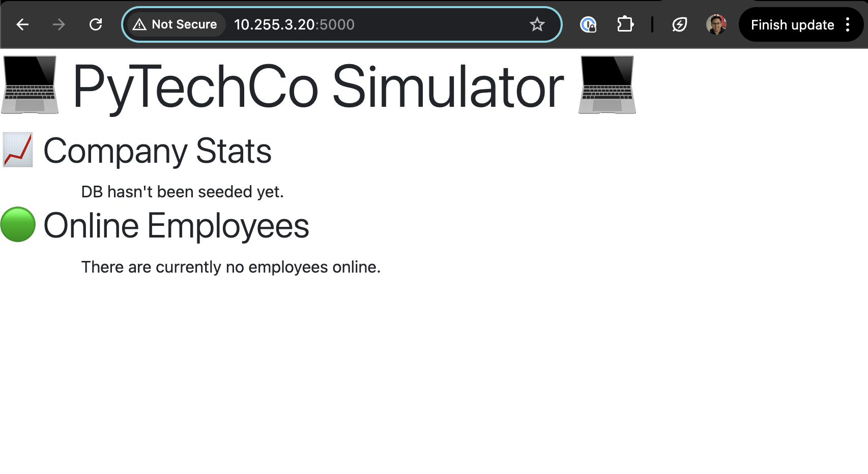Open the Chrome three-dot menu
This screenshot has width=868, height=474.
[847, 24]
